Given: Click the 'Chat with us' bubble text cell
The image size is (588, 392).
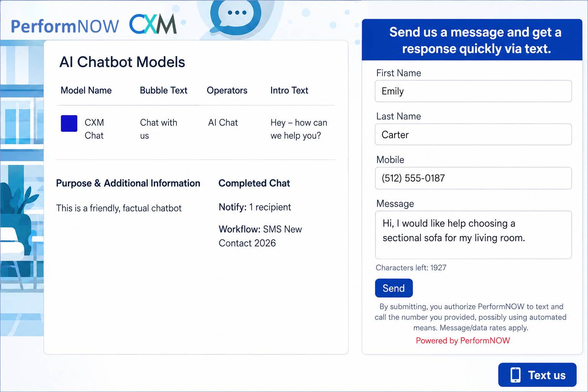Looking at the screenshot, I should pos(158,129).
